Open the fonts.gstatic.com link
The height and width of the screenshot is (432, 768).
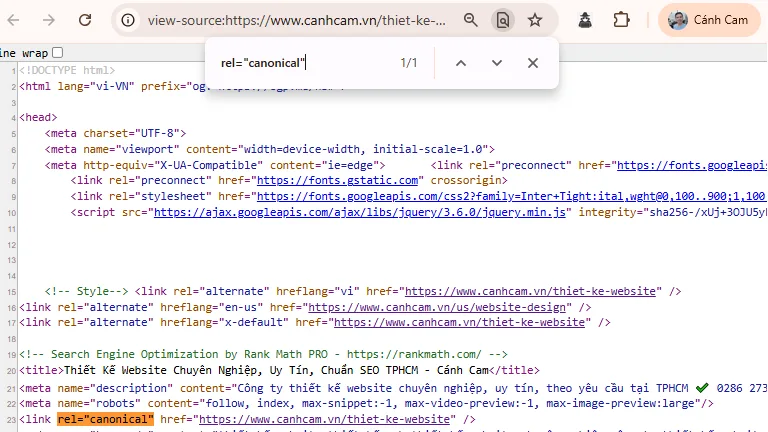point(337,180)
